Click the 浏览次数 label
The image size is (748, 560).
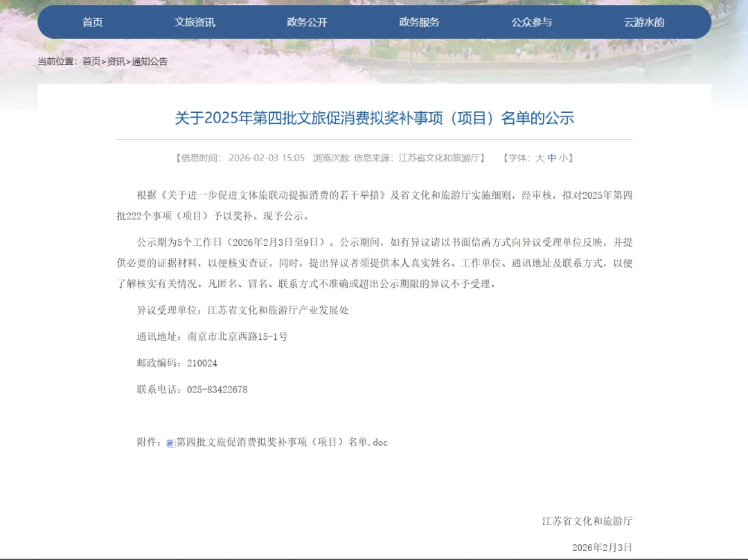coord(332,158)
